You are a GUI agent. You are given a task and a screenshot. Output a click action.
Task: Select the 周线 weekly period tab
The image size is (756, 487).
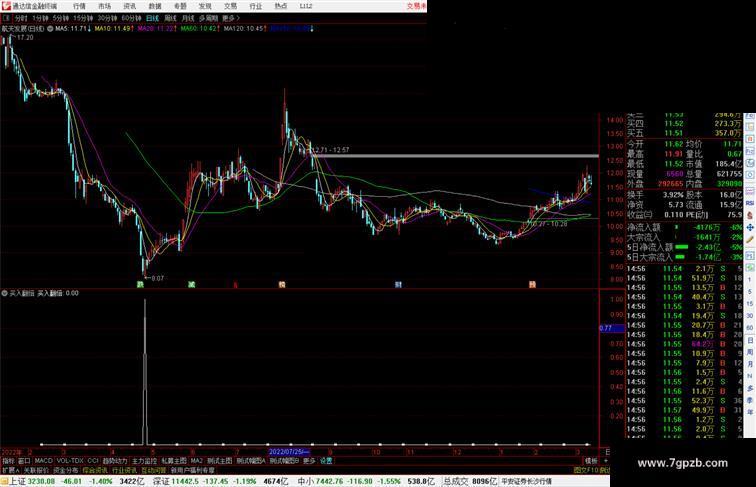(x=170, y=18)
